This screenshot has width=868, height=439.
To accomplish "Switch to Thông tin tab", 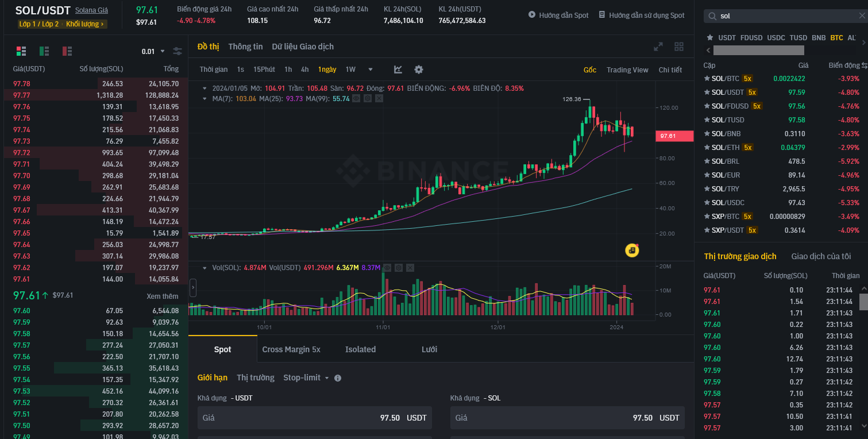I will pos(245,47).
